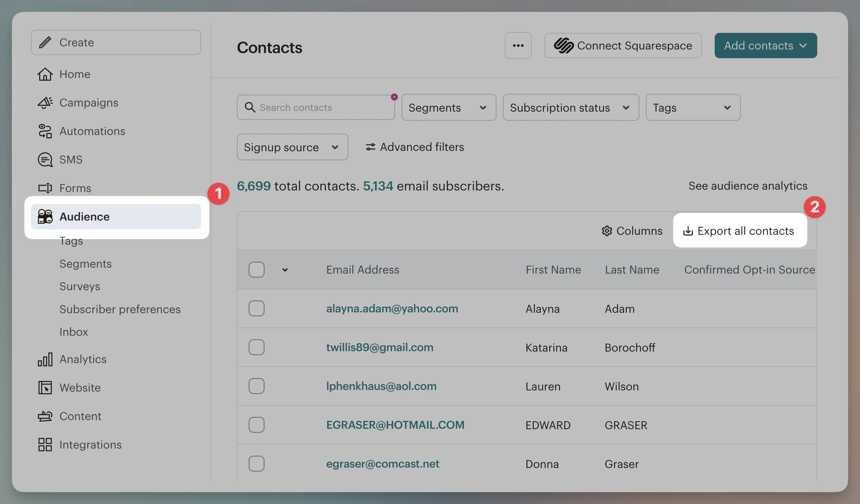Go to Inbox in the sidebar
This screenshot has height=504, width=860.
coord(74,332)
